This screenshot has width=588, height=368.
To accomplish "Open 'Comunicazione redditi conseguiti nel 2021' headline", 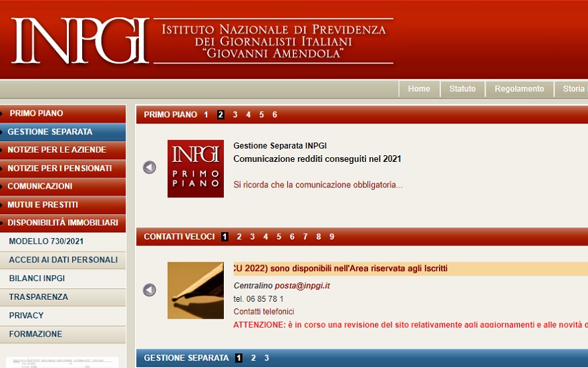I will click(317, 159).
